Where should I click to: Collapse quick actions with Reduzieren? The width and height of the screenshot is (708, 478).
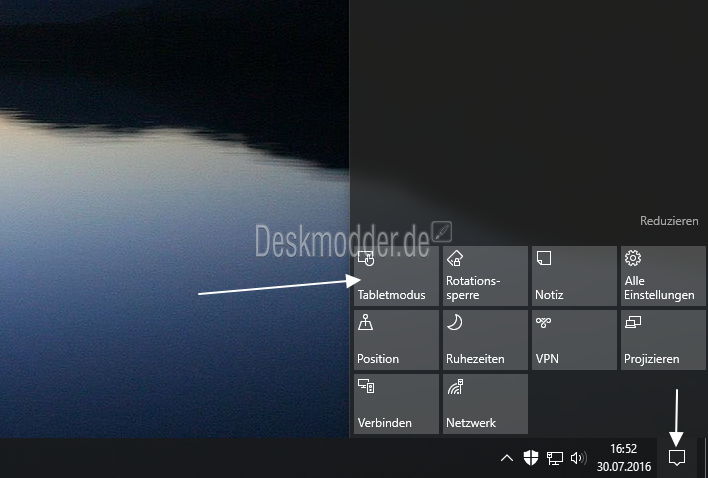pyautogui.click(x=669, y=221)
